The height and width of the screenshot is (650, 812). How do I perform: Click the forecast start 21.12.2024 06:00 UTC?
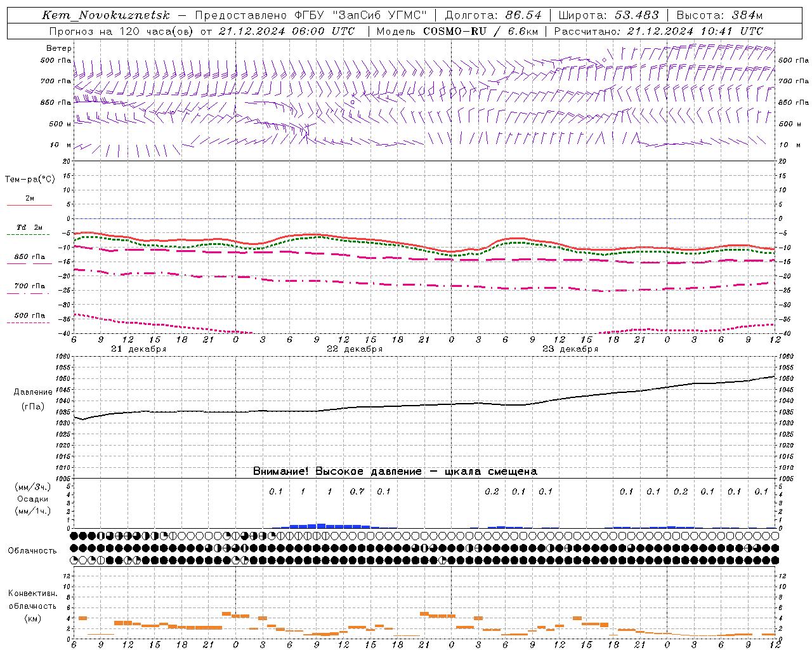coord(286,31)
